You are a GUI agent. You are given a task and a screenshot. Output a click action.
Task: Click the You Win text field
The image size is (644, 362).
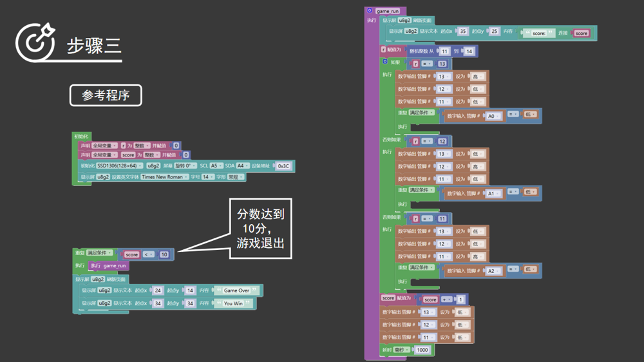pyautogui.click(x=233, y=303)
